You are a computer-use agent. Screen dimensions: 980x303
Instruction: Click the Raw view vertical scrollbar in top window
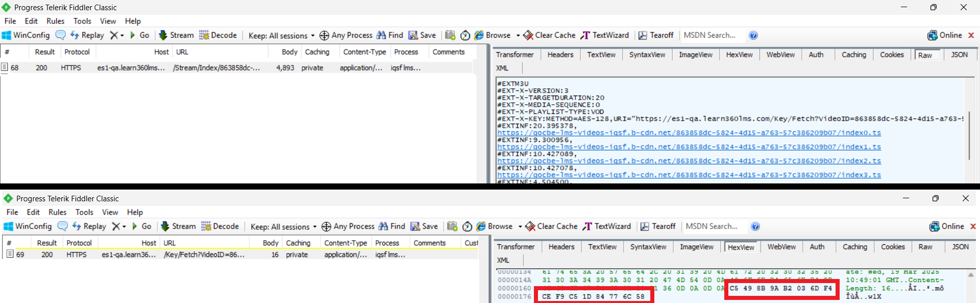tap(969, 135)
